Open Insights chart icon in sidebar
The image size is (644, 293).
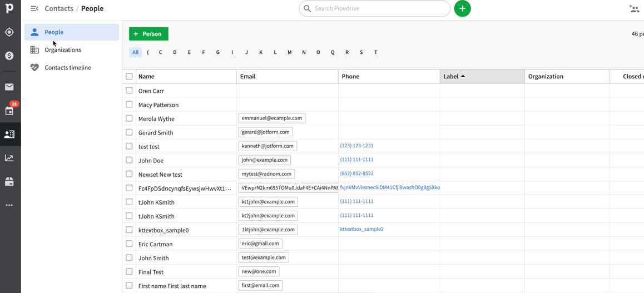click(9, 158)
